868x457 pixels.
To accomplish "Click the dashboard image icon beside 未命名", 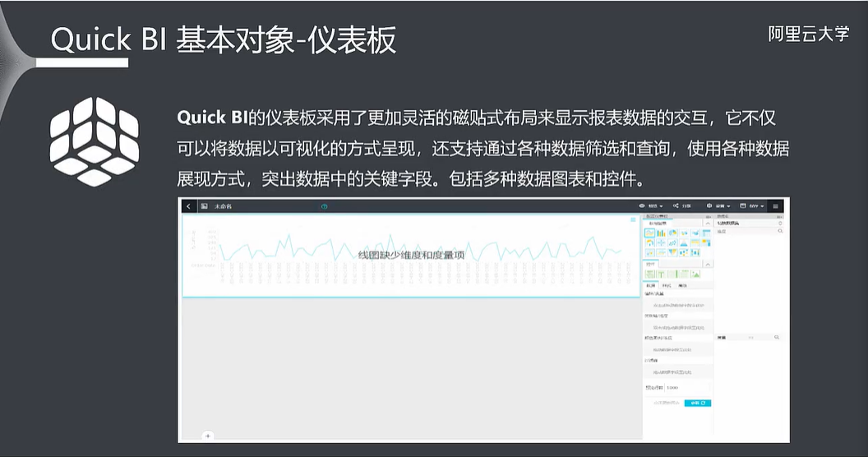I will [x=205, y=205].
